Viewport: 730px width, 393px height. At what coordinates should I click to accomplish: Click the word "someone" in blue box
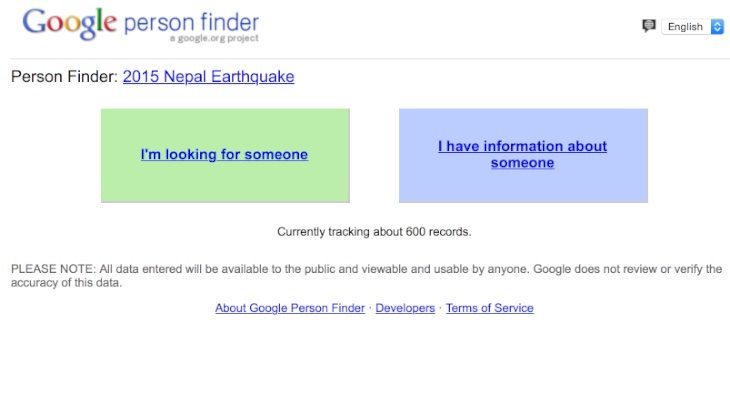click(522, 163)
